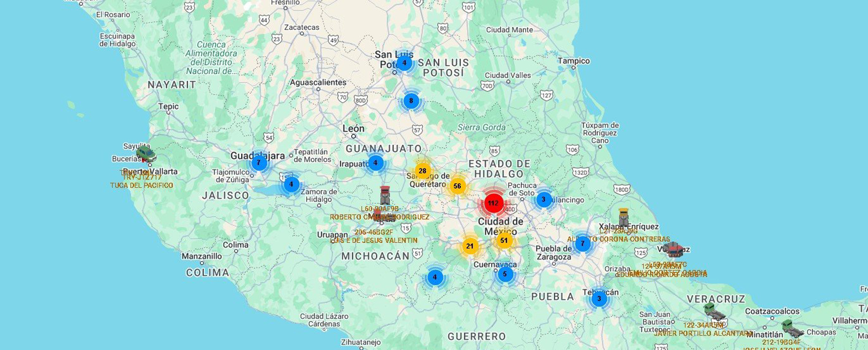Click the TUCA DEL PACIFICO vehicle label
The image size is (868, 350).
[x=142, y=186]
